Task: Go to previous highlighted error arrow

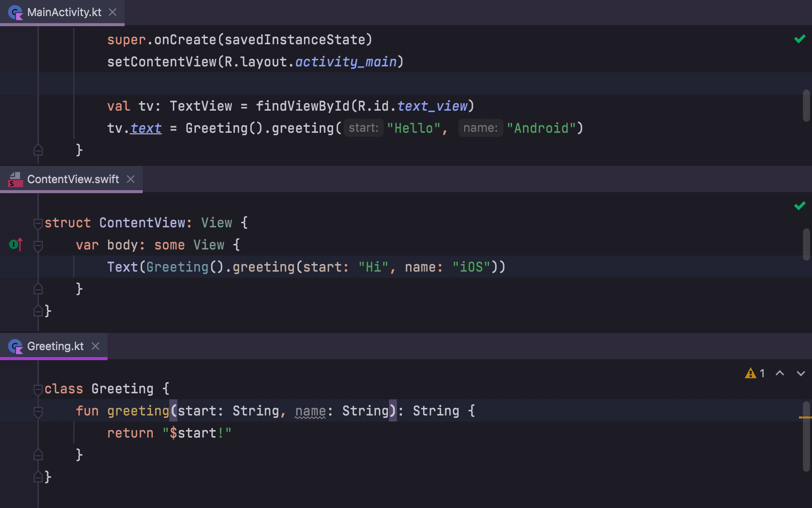Action: pos(780,373)
